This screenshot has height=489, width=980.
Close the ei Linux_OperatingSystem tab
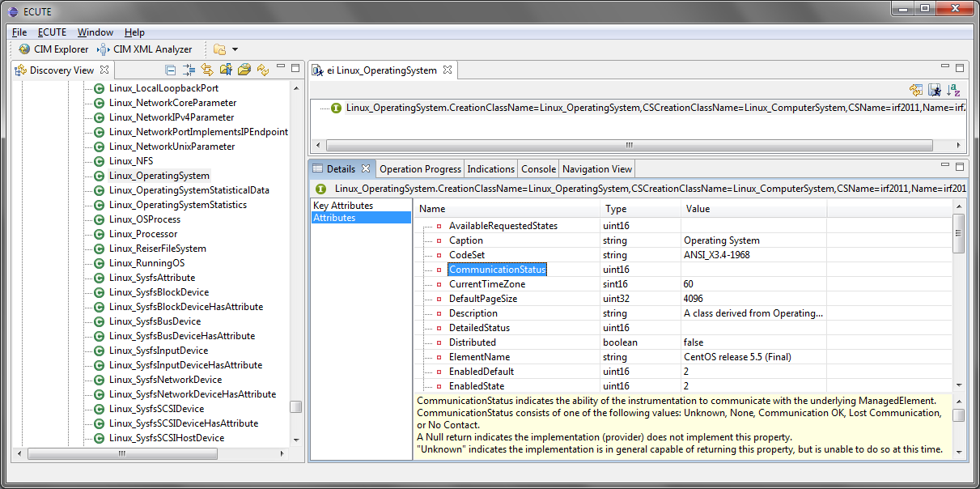[446, 70]
